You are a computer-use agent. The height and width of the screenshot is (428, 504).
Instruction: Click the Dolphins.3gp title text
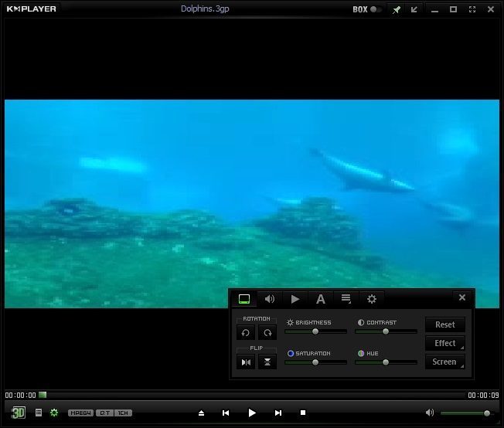[205, 9]
